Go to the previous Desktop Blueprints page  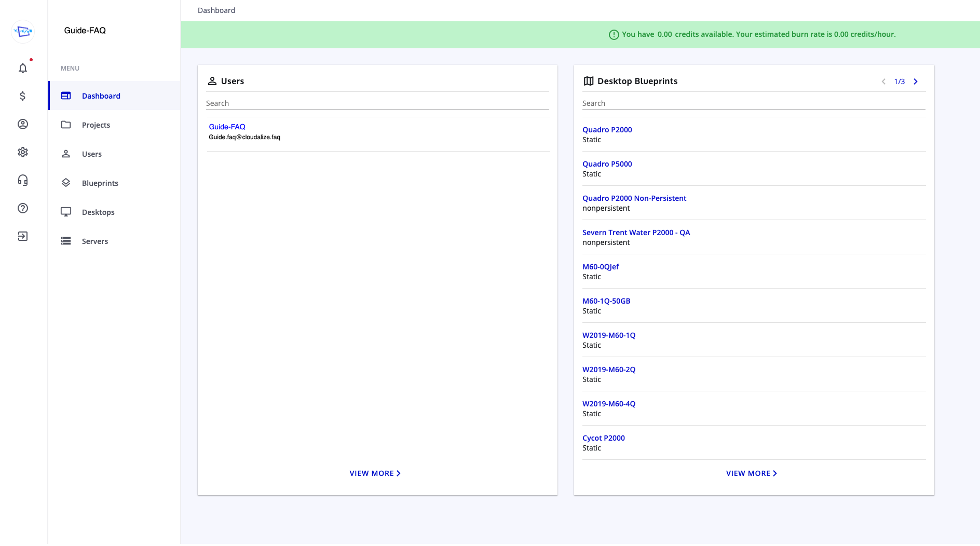pos(883,81)
